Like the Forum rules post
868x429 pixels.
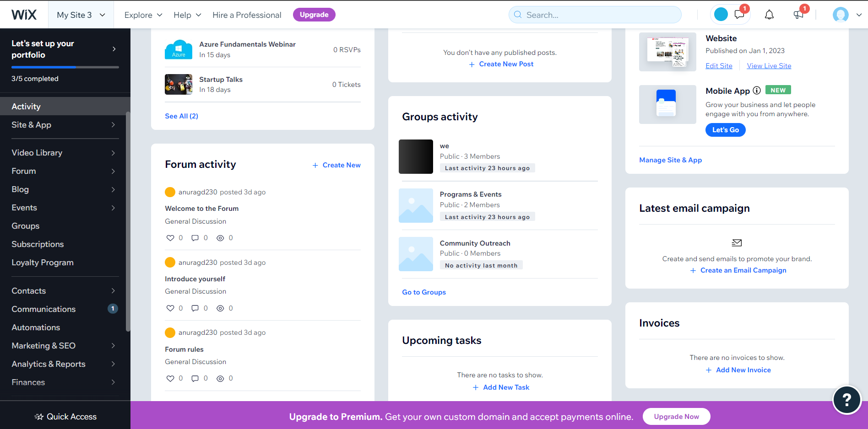[170, 378]
